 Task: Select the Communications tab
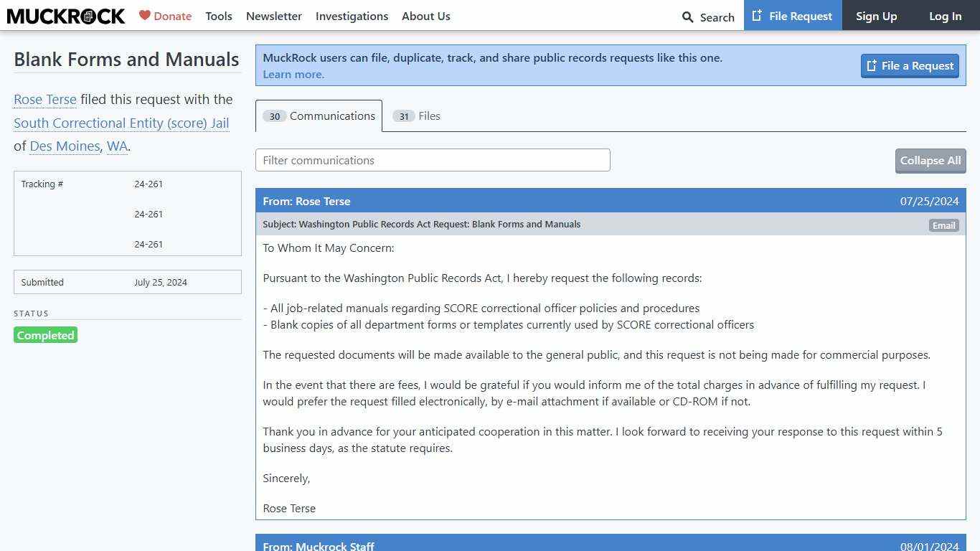[x=319, y=116]
